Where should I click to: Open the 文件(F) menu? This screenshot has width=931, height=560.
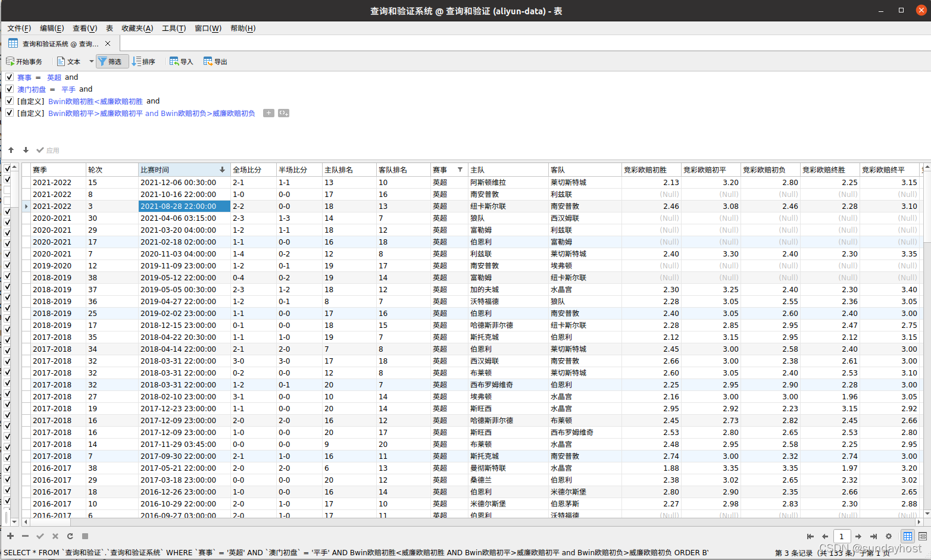19,28
